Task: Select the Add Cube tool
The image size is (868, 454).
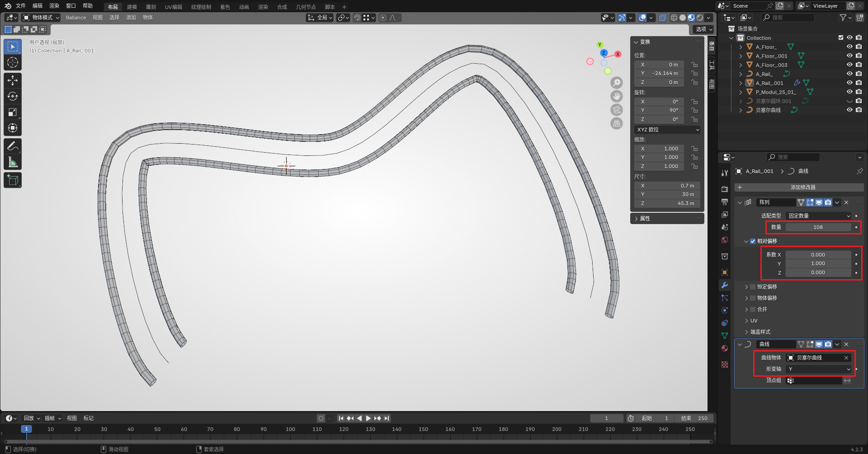Action: pos(13,180)
